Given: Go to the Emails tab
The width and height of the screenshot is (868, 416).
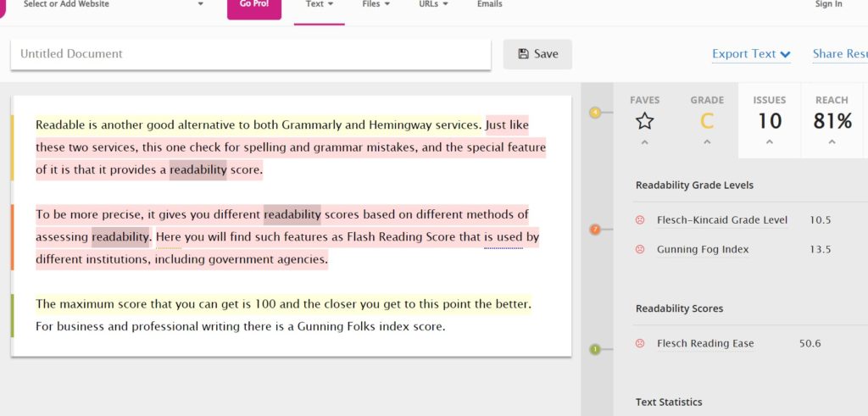Looking at the screenshot, I should click(489, 4).
